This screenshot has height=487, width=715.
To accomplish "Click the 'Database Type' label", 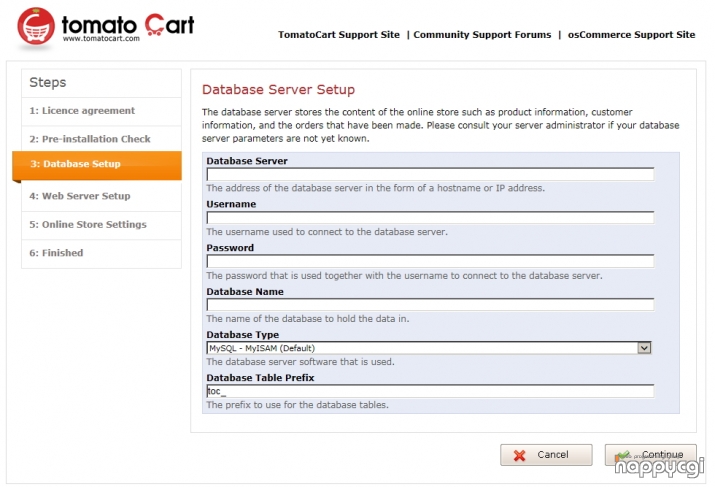I will click(x=243, y=335).
